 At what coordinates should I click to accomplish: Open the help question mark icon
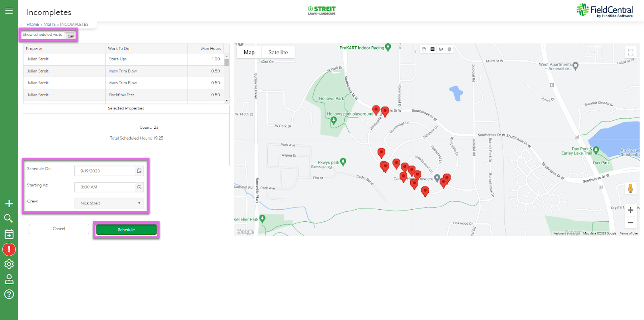coord(9,294)
